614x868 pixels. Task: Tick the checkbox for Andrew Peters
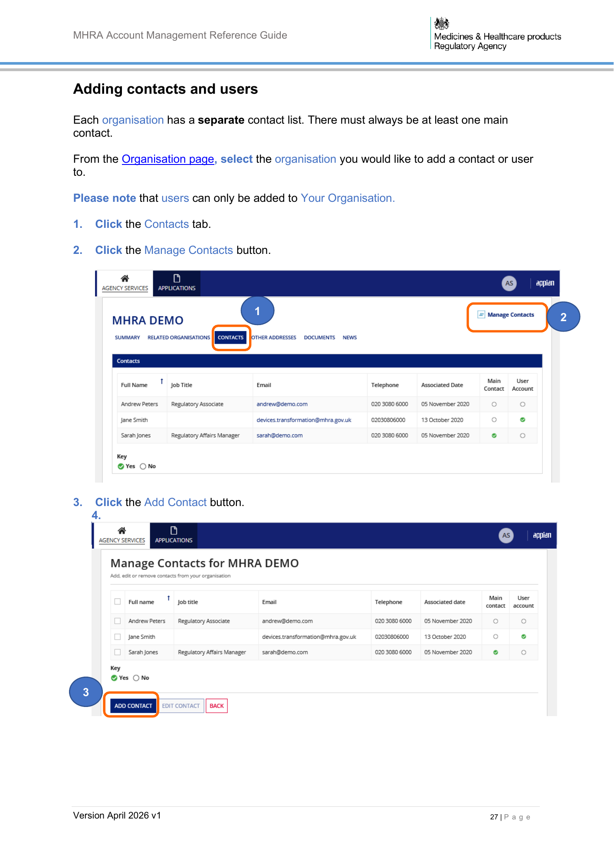[118, 621]
